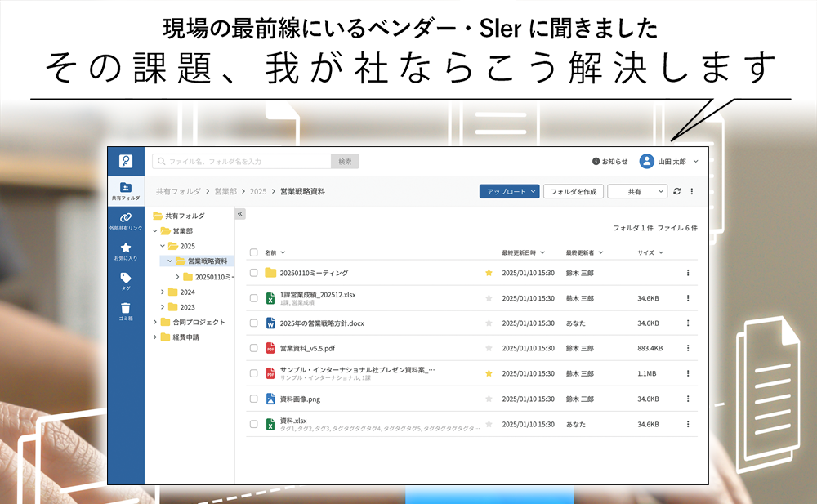Viewport: 817px width, 504px height.
Task: Expand the 合同プロジェクト tree node
Action: pos(155,322)
